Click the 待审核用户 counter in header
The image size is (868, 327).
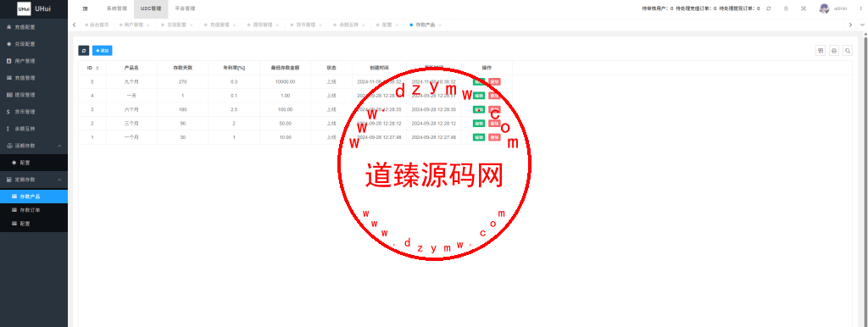658,8
